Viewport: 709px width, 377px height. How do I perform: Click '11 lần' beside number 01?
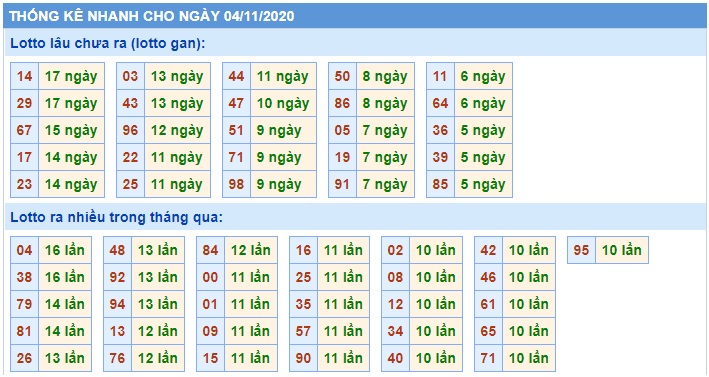click(x=251, y=304)
